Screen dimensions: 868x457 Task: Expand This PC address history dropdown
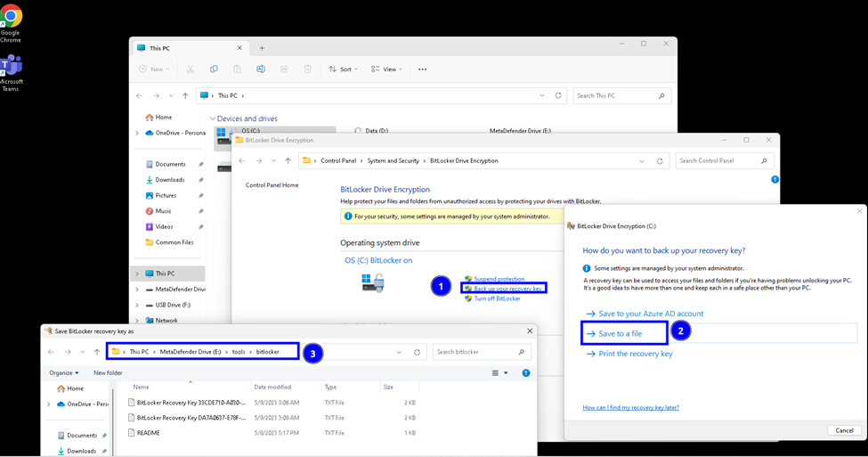click(x=542, y=96)
